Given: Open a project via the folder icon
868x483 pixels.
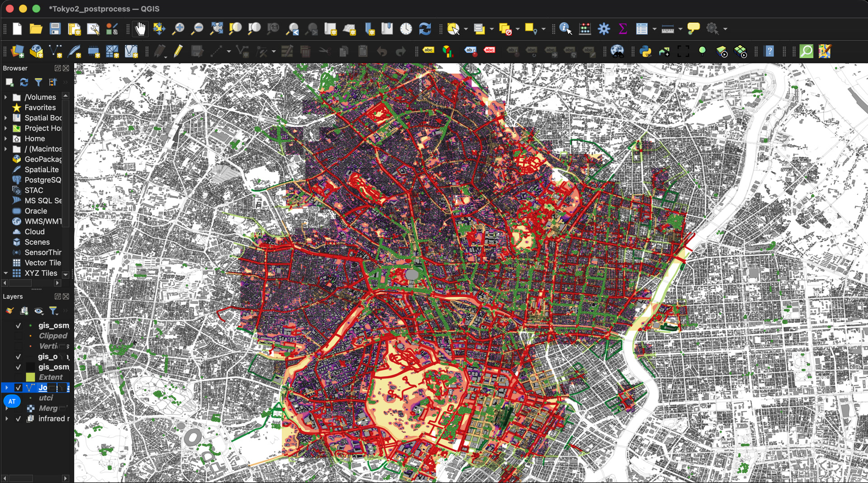Looking at the screenshot, I should pos(36,29).
